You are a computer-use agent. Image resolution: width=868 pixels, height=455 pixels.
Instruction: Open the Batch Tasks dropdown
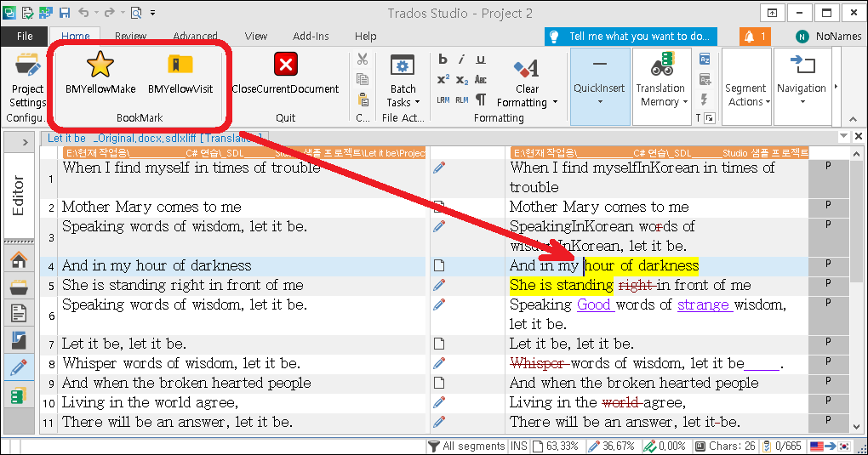click(x=403, y=81)
